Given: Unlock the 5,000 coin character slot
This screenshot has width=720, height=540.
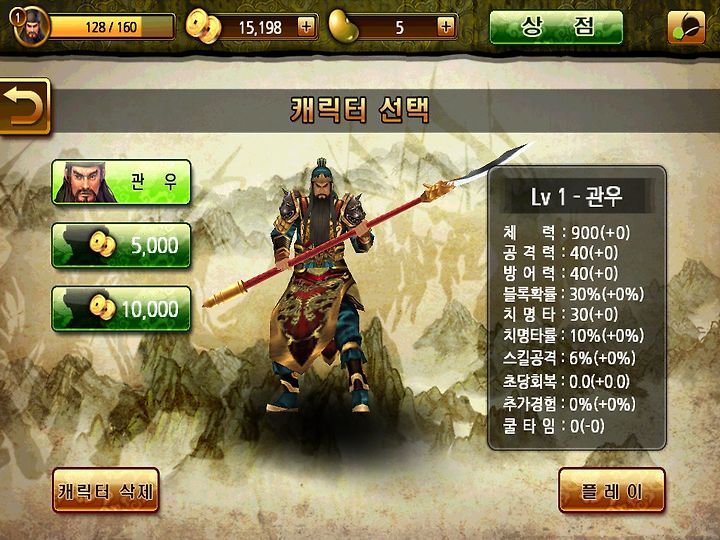Looking at the screenshot, I should click(x=121, y=245).
